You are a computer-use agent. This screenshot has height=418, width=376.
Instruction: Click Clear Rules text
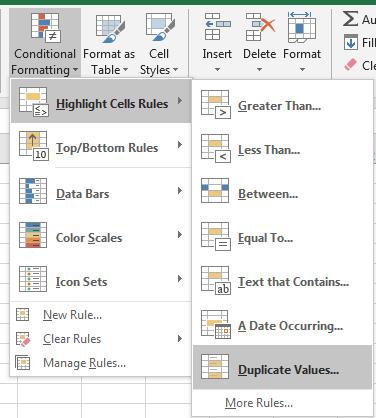72,339
